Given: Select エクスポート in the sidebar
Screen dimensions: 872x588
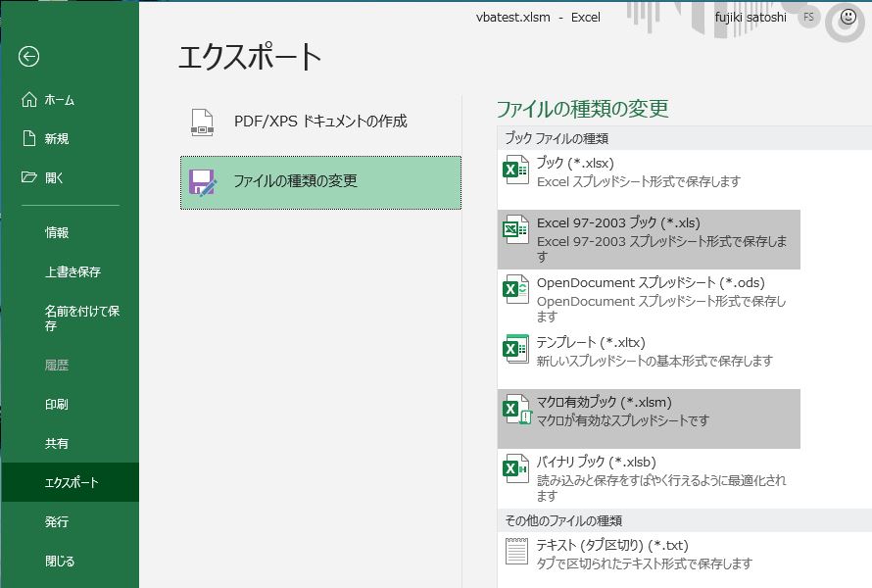Looking at the screenshot, I should tap(71, 482).
